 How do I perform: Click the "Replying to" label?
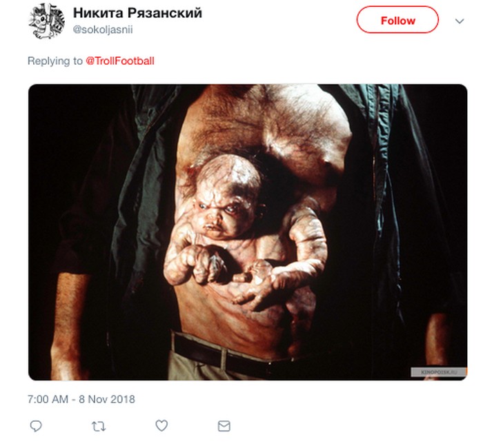pyautogui.click(x=55, y=61)
